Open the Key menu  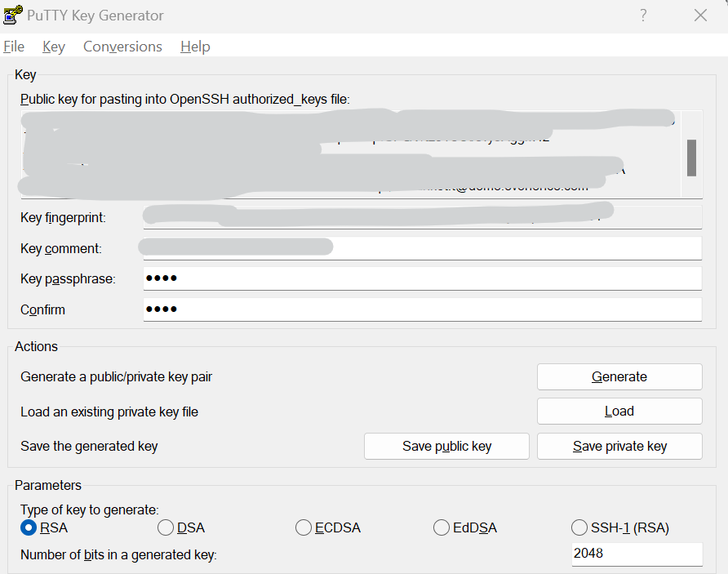[53, 47]
